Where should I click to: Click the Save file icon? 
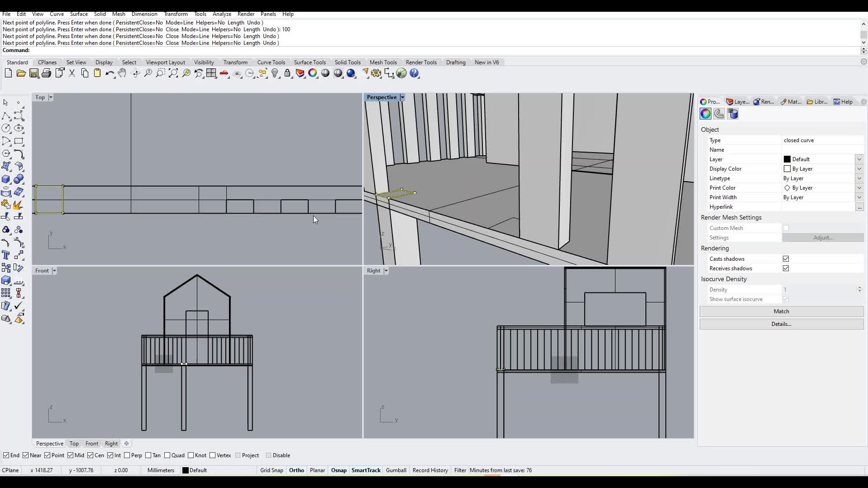34,73
